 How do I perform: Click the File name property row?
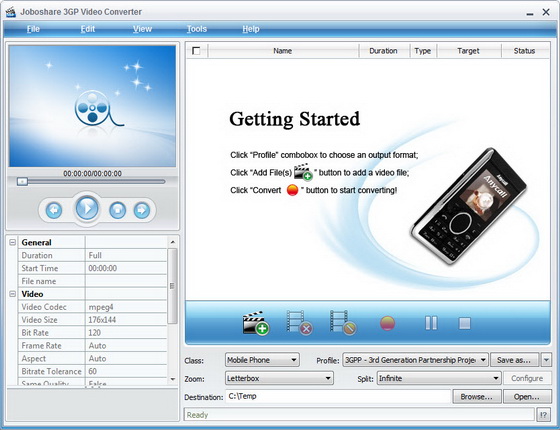tap(92, 281)
